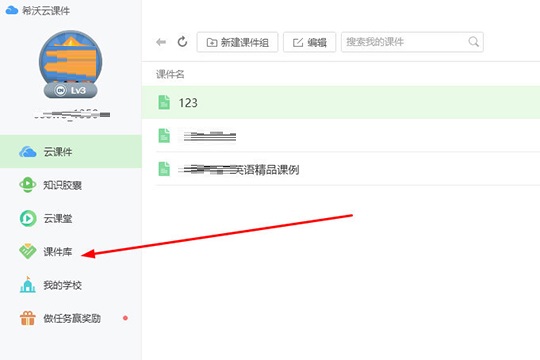
Task: Go back with the left arrow
Action: click(x=161, y=42)
